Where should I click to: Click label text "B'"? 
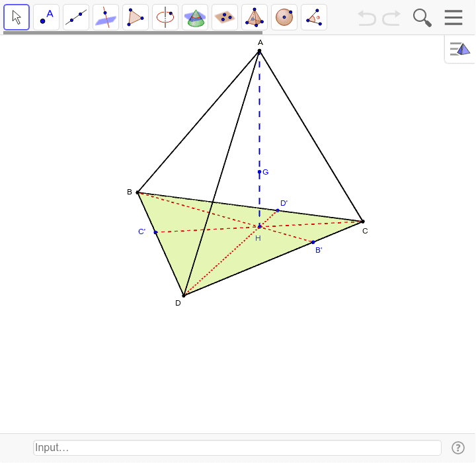[x=319, y=250]
